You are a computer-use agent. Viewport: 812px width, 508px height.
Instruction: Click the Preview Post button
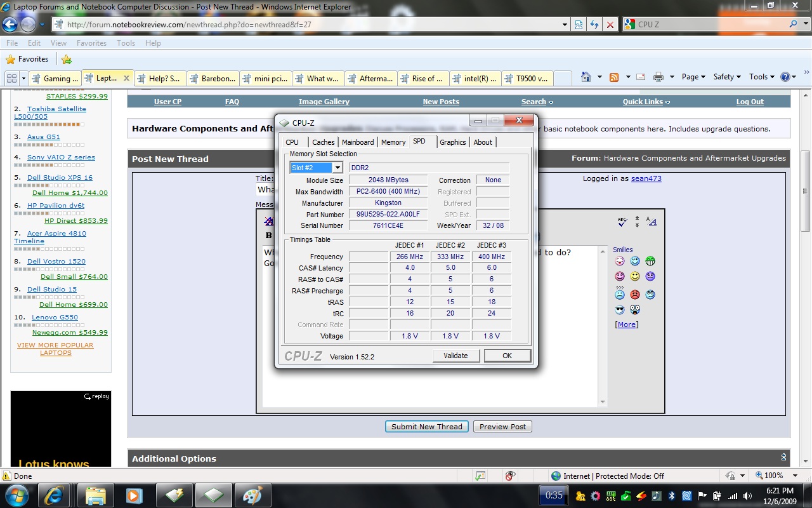[502, 427]
